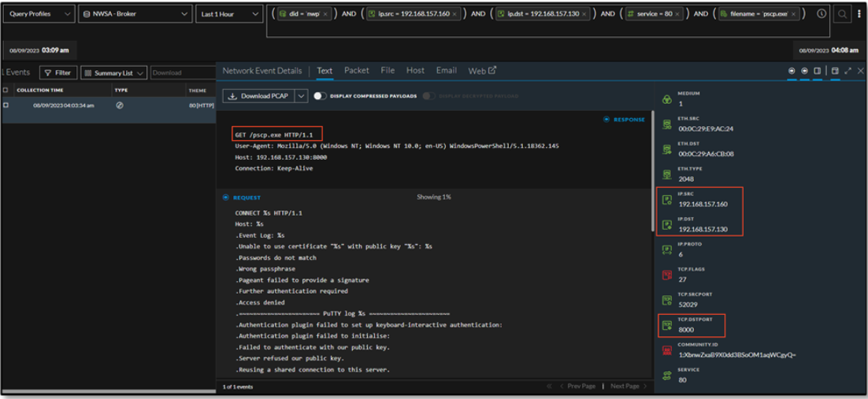
Task: Expand the event details panel to fullscreen
Action: point(848,71)
